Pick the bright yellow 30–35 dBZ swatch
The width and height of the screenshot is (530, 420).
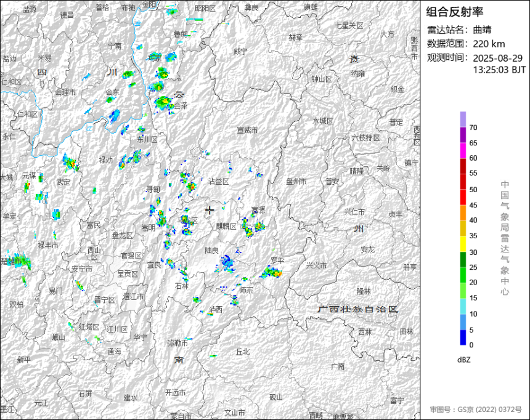[x=463, y=244]
